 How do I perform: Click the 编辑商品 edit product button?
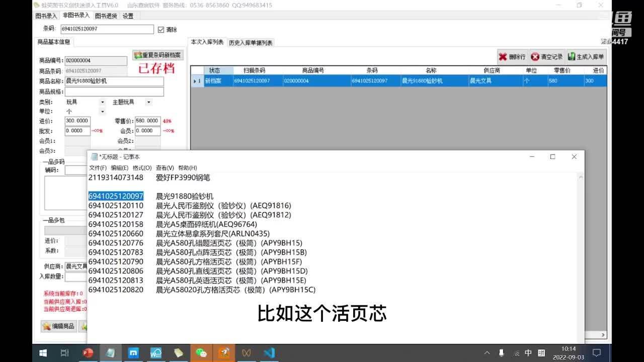(59, 326)
